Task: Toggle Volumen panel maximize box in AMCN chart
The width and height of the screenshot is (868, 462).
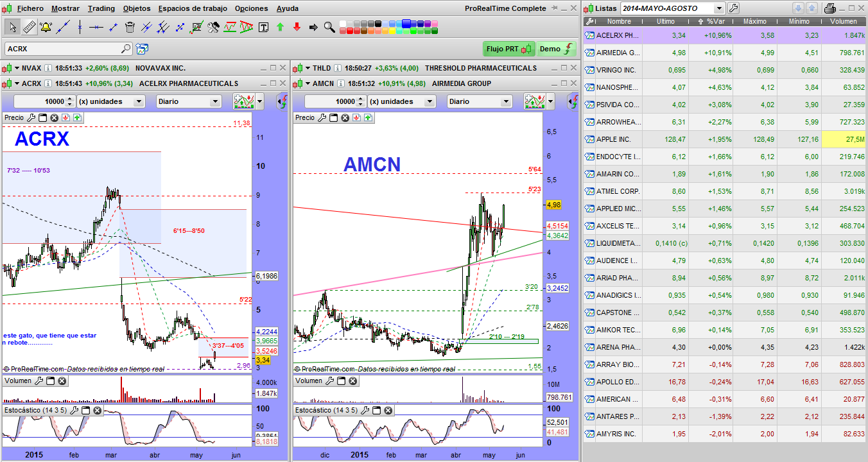Action: click(x=341, y=381)
